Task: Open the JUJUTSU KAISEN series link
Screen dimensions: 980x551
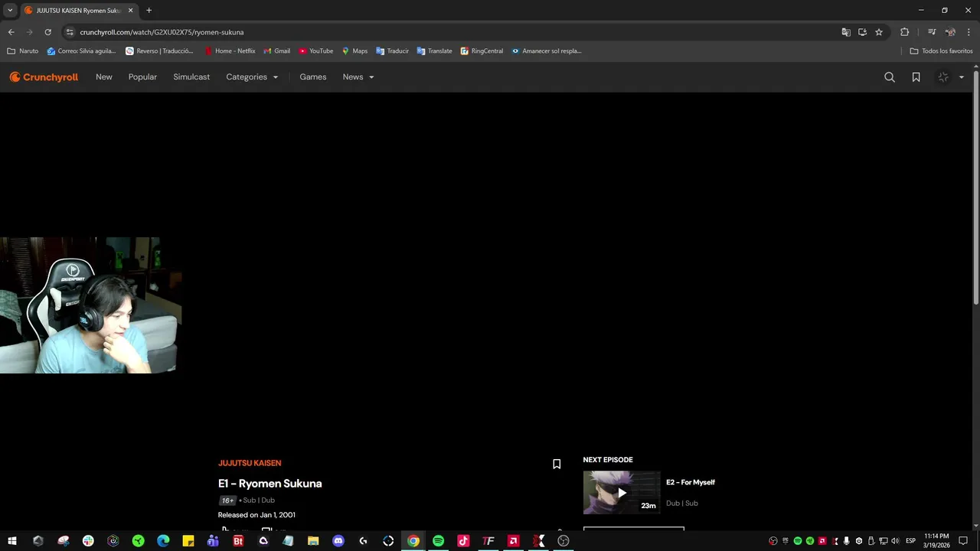Action: pos(250,463)
